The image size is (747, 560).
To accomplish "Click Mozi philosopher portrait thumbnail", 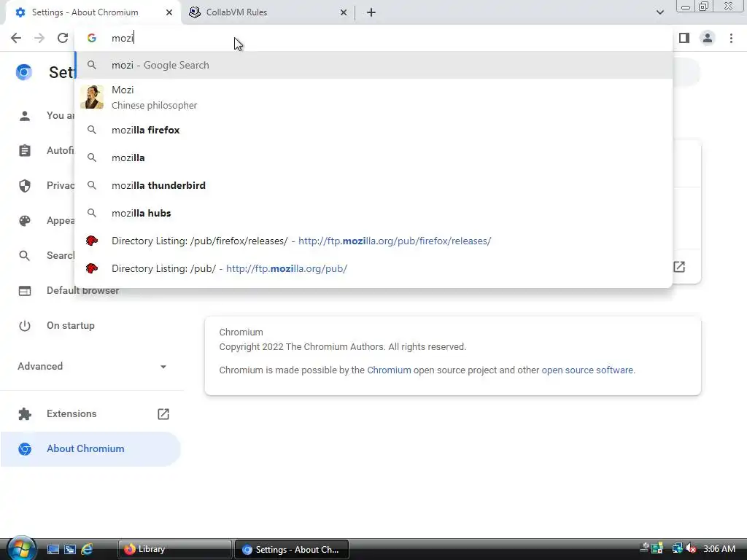I will tap(92, 97).
